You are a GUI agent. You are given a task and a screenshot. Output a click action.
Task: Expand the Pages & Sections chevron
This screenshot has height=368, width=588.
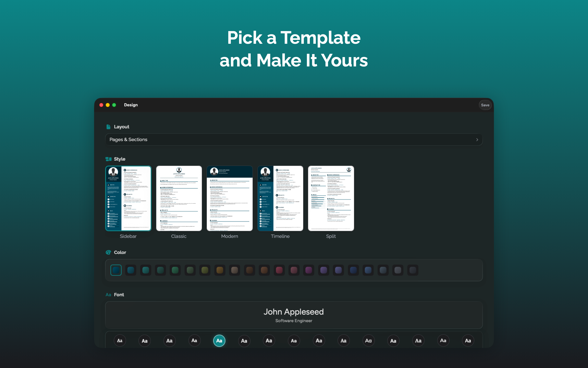[x=477, y=140]
